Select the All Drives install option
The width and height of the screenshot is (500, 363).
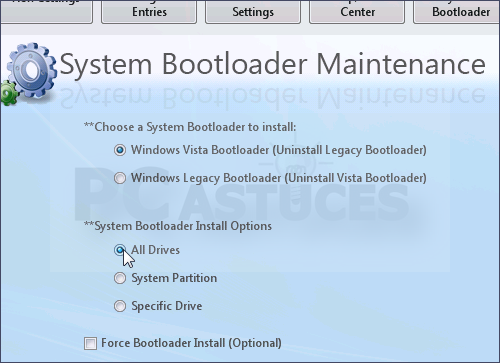120,250
